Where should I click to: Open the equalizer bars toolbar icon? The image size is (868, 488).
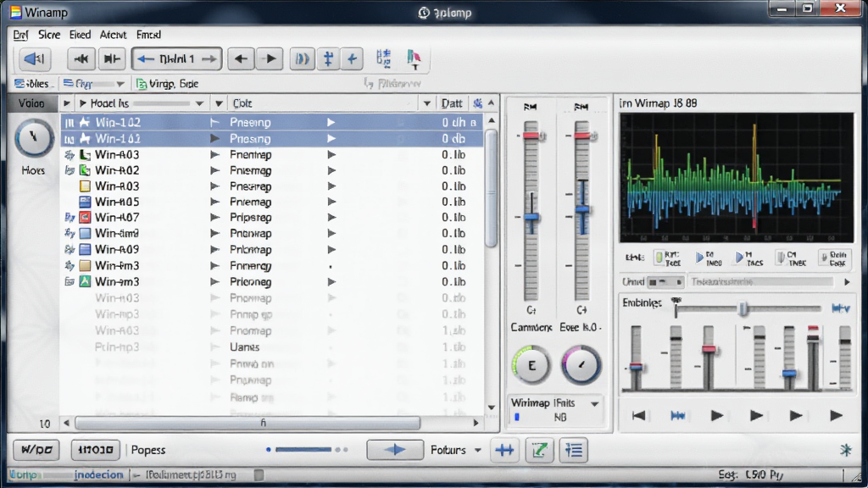click(x=383, y=58)
